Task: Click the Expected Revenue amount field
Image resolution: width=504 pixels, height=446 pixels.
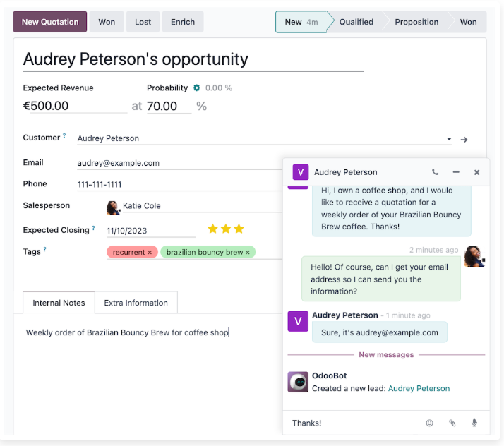Action: pos(74,107)
